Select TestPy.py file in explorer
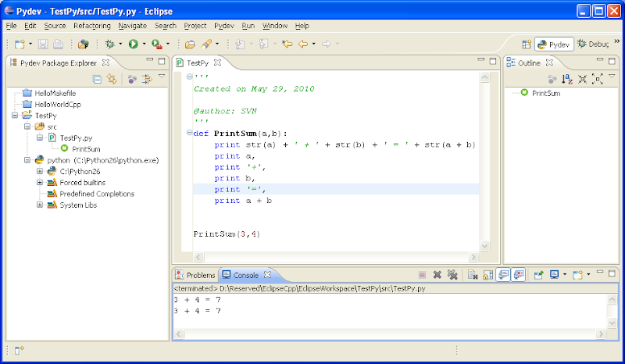Screen dimensions: 625x364 click(x=76, y=137)
